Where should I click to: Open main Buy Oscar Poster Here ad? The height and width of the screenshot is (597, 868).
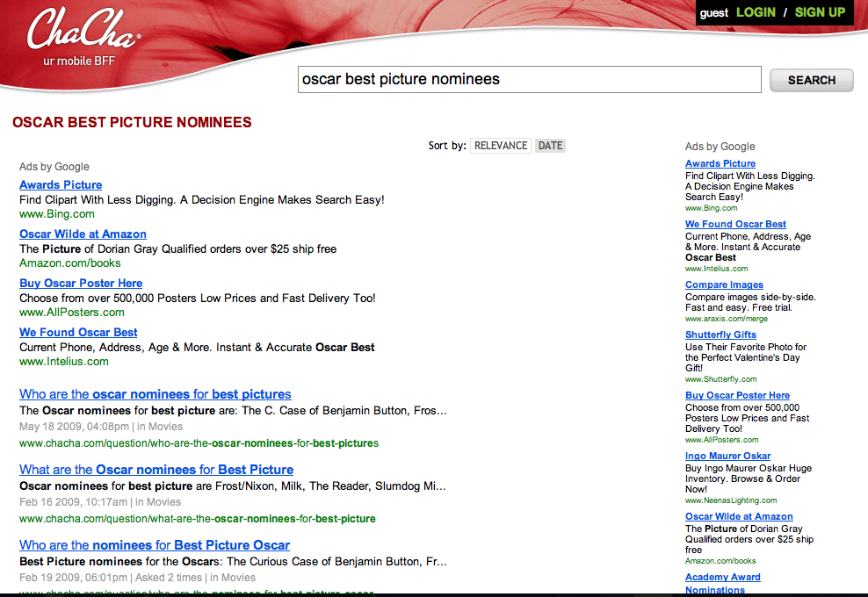coord(81,284)
